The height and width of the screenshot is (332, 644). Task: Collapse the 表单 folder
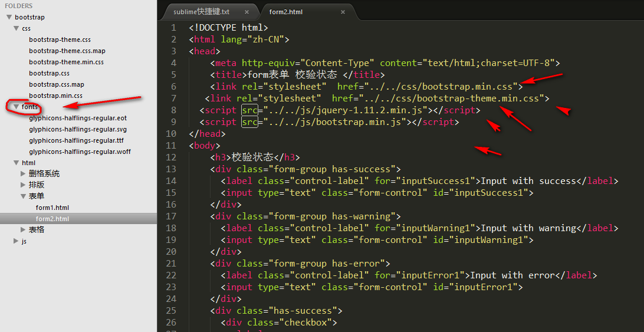point(24,196)
